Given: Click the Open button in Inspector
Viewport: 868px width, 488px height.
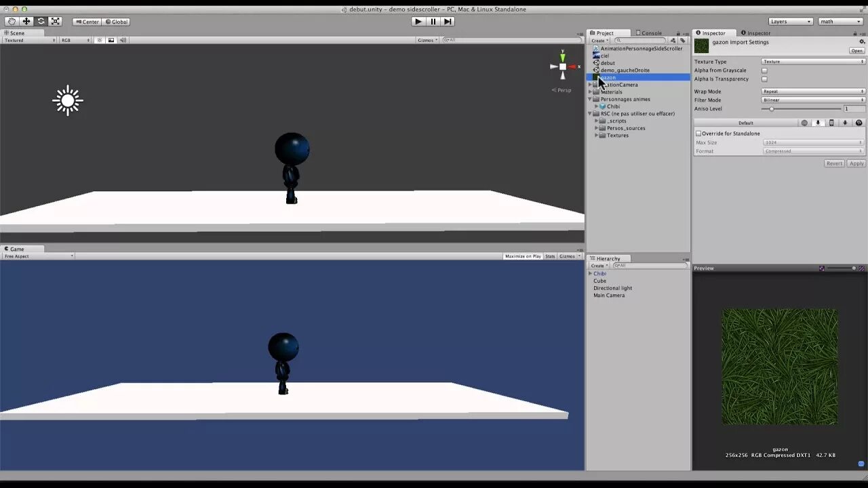Looking at the screenshot, I should [x=857, y=51].
